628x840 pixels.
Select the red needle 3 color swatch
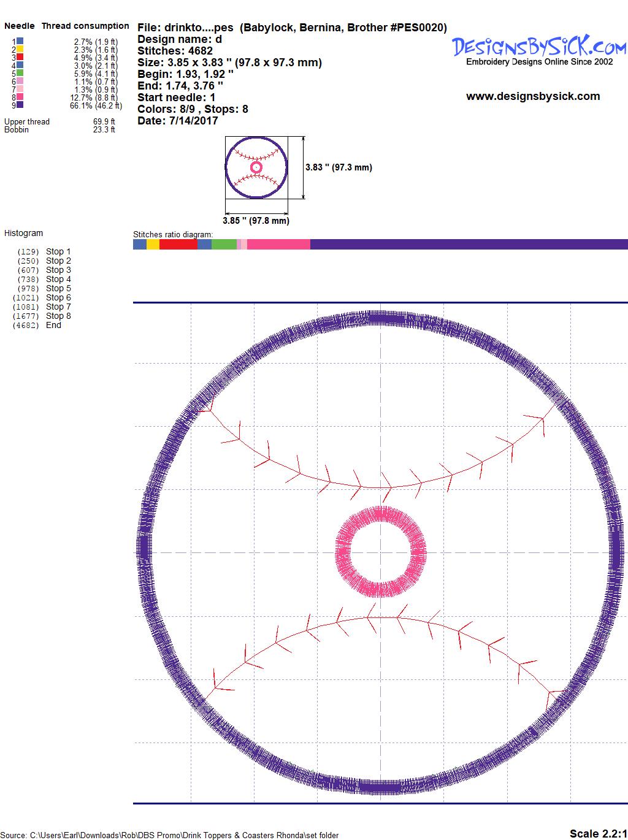(20, 57)
